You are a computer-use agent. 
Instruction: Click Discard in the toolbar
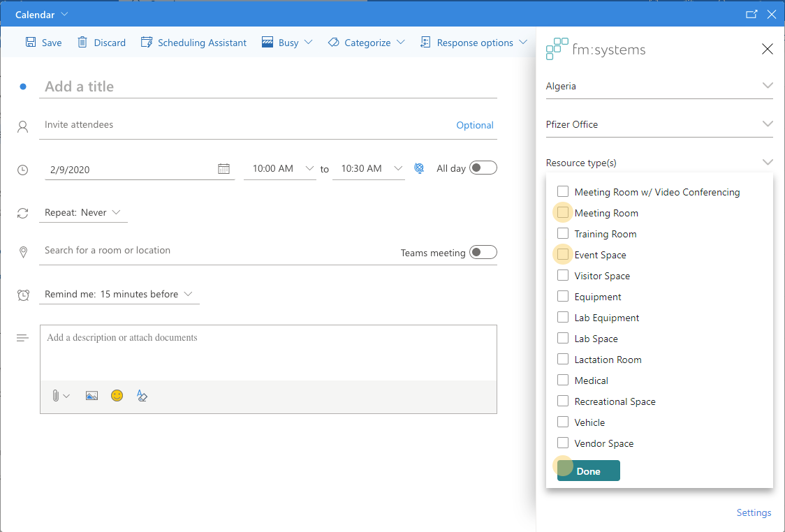[102, 43]
